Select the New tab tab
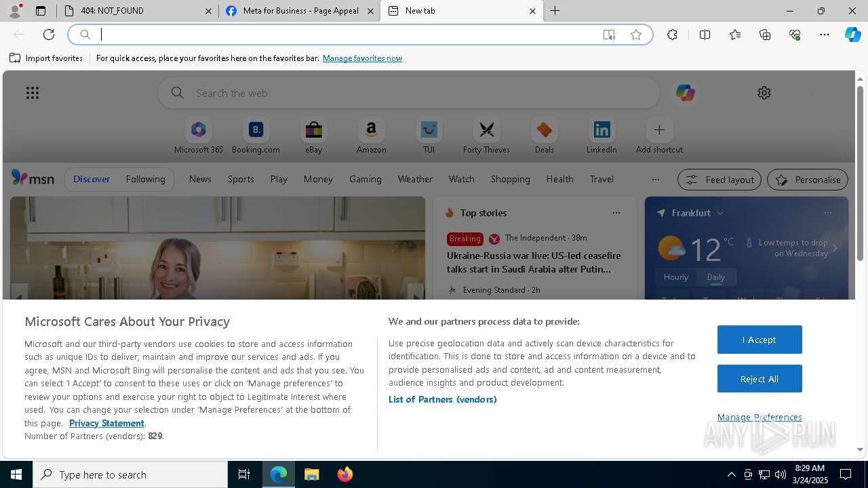Screen dimensions: 868x488 click(x=461, y=11)
